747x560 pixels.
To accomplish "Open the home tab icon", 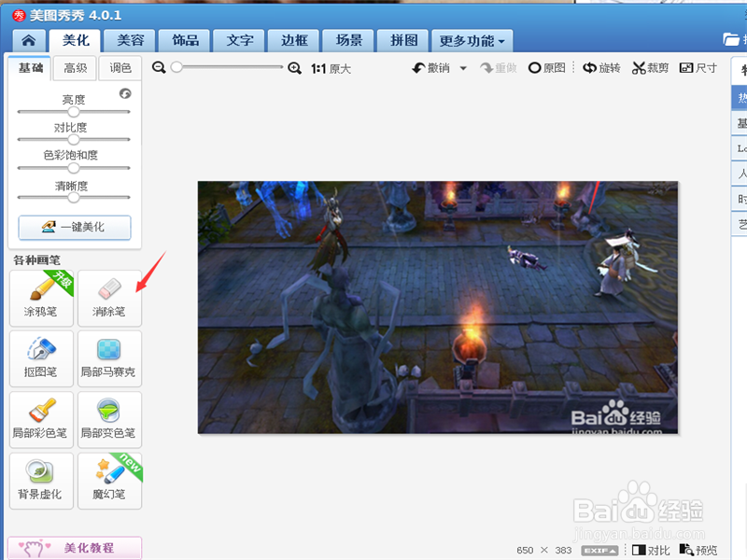I will (29, 40).
